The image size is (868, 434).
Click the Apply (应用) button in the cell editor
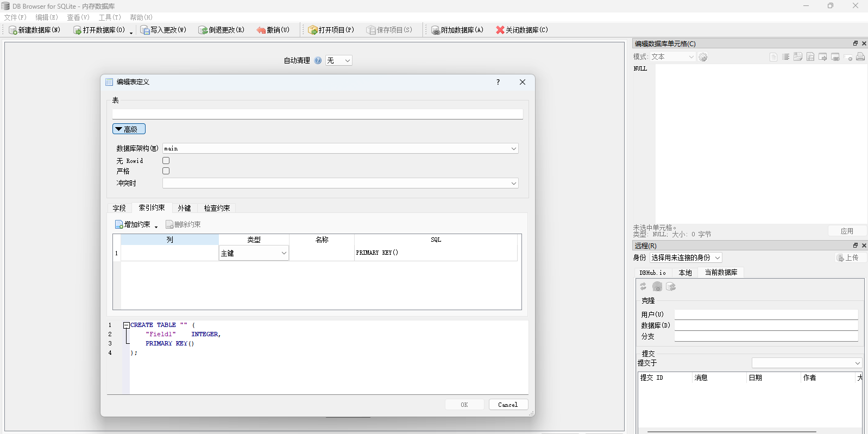847,231
